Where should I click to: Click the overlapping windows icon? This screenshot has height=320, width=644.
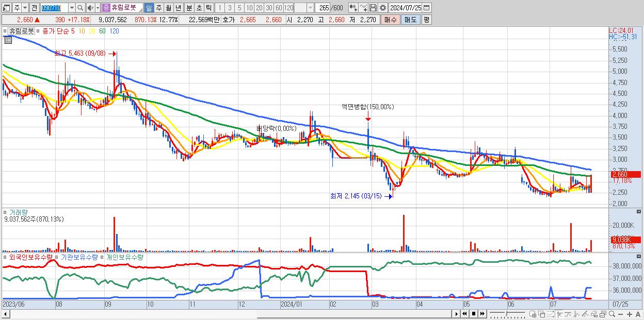[x=542, y=314]
